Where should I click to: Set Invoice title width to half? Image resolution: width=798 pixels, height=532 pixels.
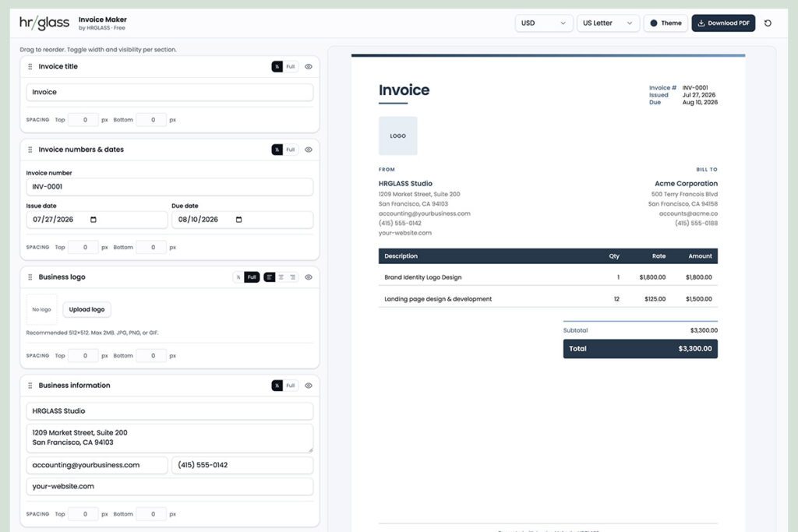pos(277,67)
